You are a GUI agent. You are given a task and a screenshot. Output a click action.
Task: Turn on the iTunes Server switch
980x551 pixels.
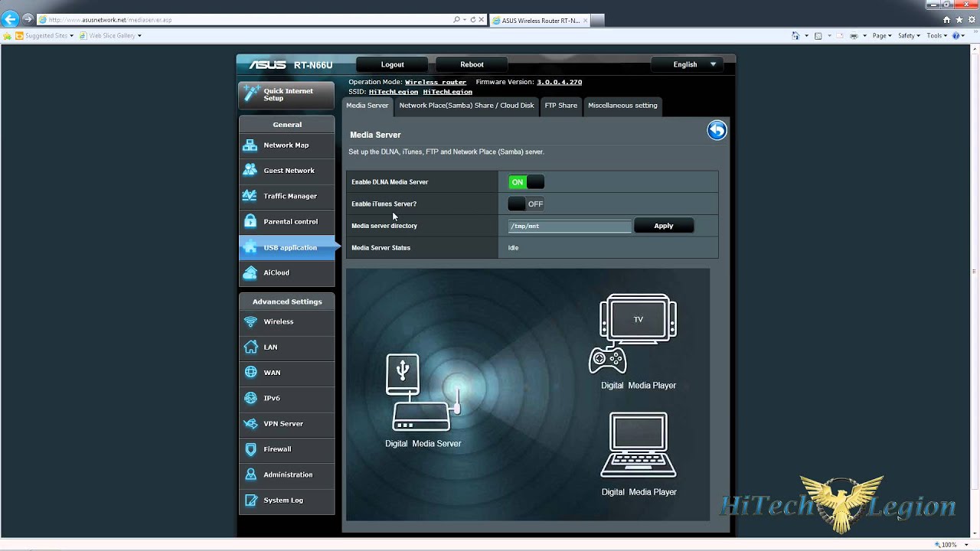click(526, 204)
